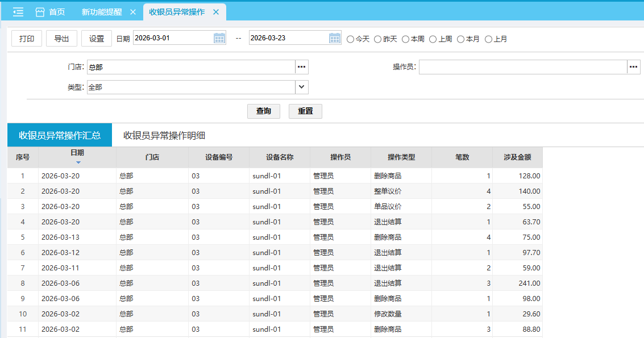Screen dimensions: 644x338
Task: Go to the 首页 tab
Action: (x=50, y=12)
